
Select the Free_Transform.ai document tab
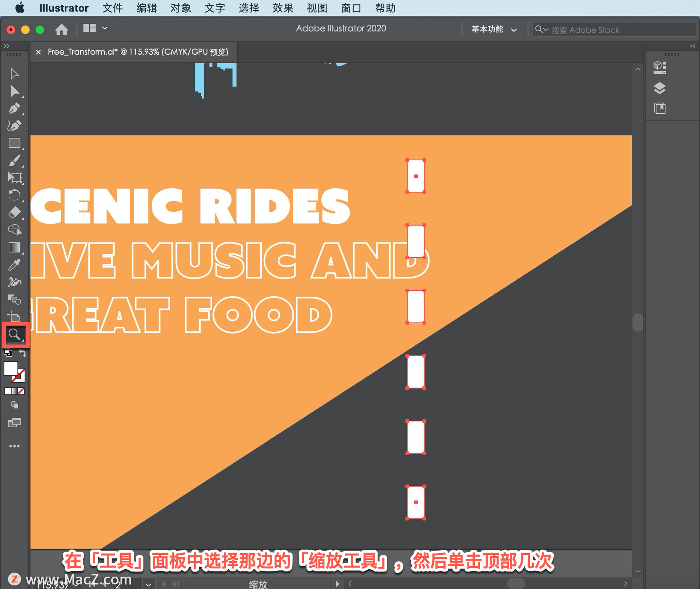(x=138, y=52)
